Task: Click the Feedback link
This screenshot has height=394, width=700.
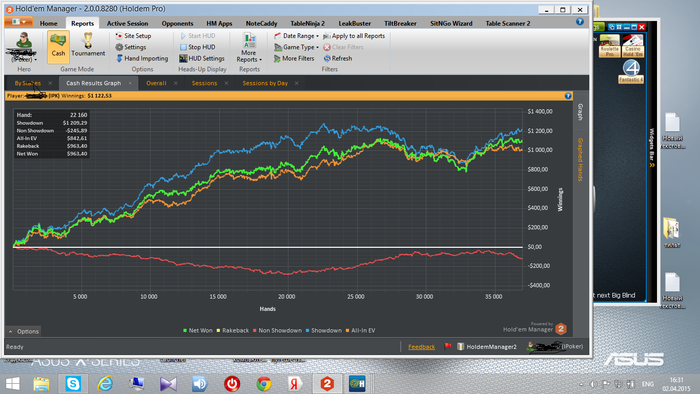Action: (x=421, y=347)
